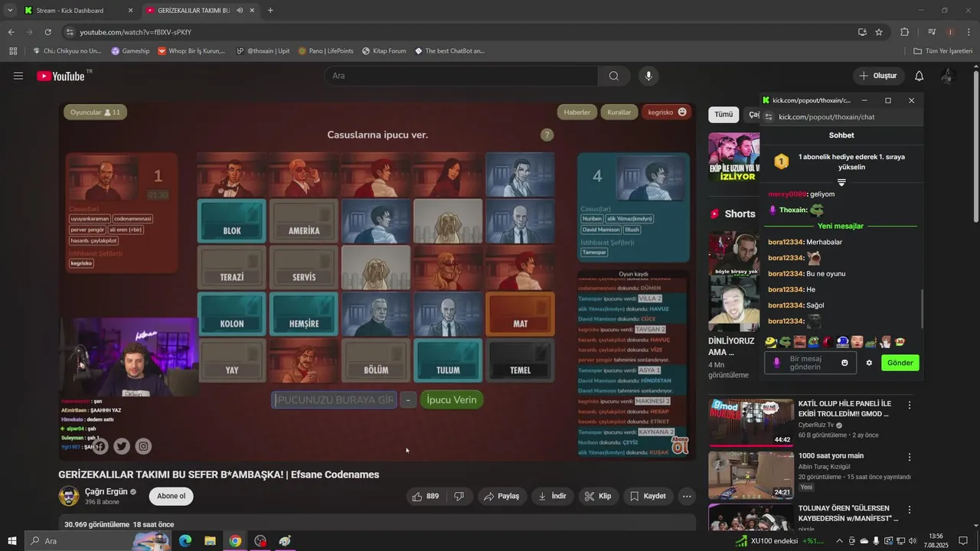Share the video via Paylaş
980x551 pixels.
pyautogui.click(x=501, y=496)
